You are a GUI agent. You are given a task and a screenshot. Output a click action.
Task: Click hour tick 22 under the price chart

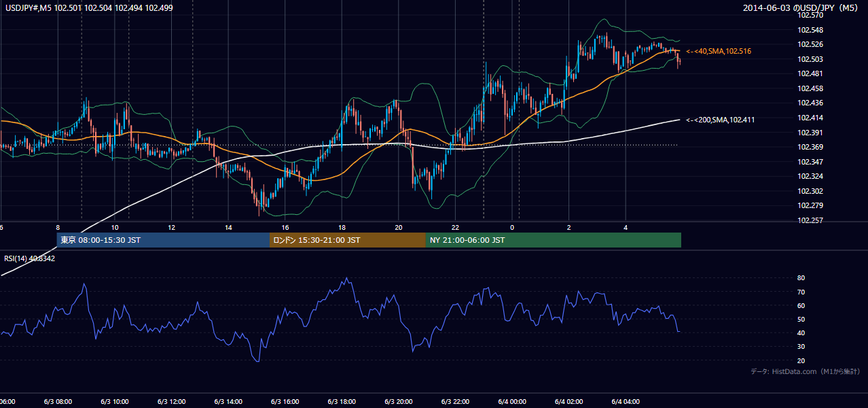456,227
